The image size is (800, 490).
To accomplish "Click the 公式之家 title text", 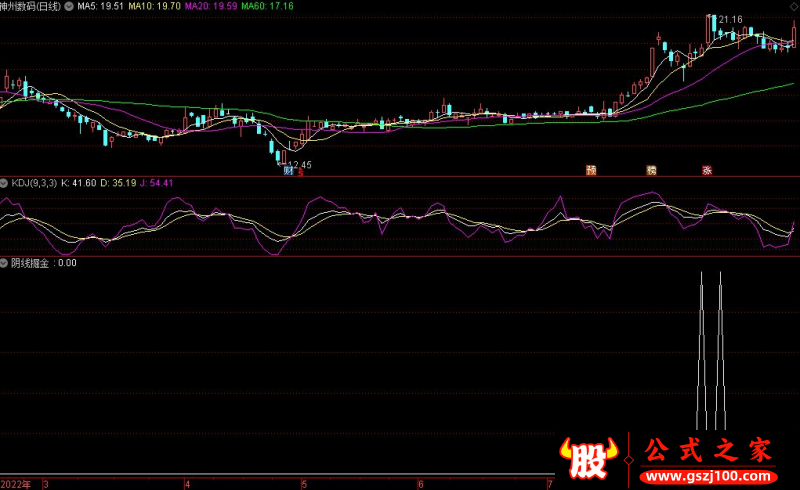I will (708, 450).
